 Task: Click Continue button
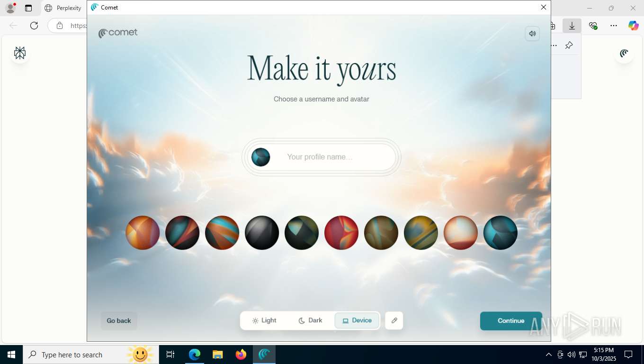[511, 321]
